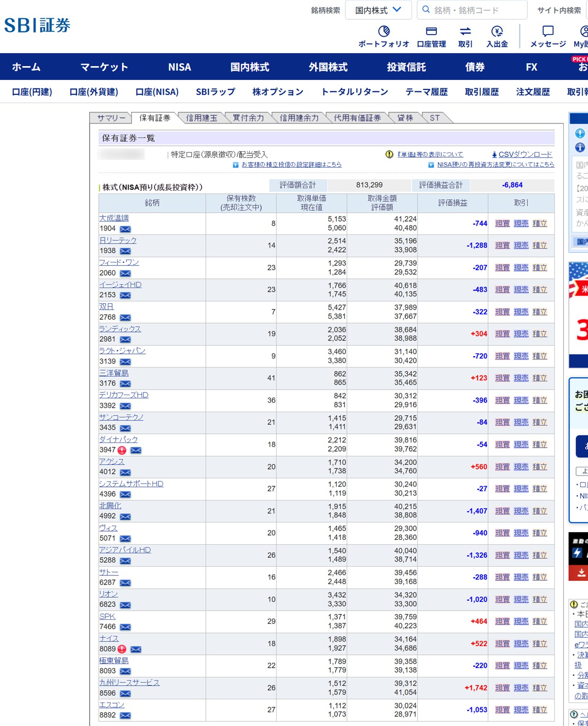588x726 pixels.
Task: Open お客様の積立投信の設定詳細はこちら link
Action: pyautogui.click(x=292, y=164)
